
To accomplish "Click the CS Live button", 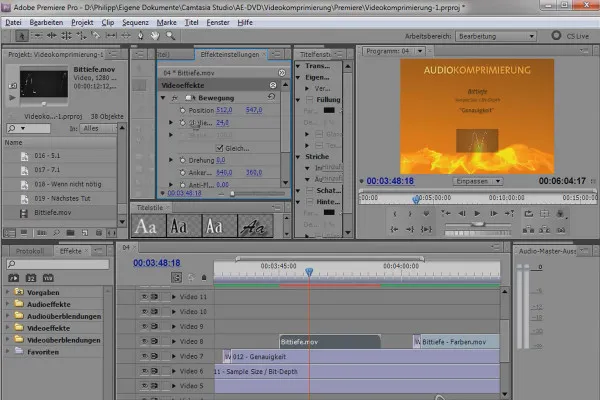I will (x=570, y=36).
